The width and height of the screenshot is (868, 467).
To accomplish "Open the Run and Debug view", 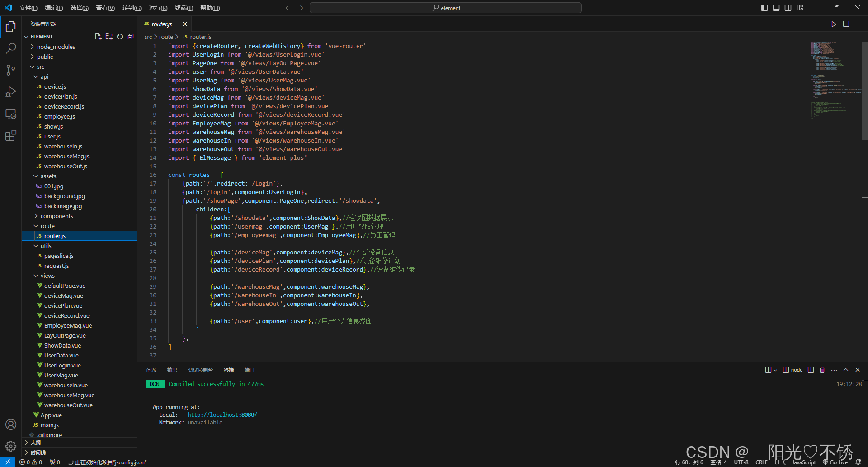I will 10,92.
